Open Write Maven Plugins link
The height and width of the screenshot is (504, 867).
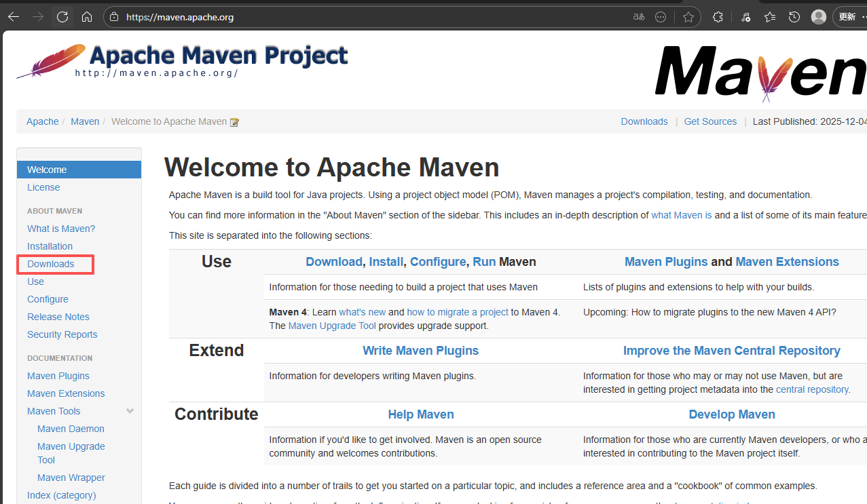click(421, 351)
